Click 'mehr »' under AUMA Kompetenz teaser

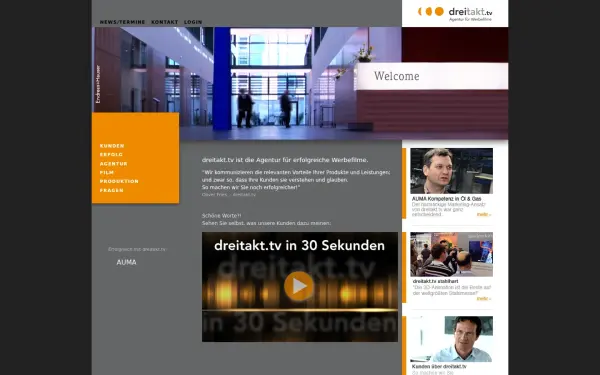point(484,215)
